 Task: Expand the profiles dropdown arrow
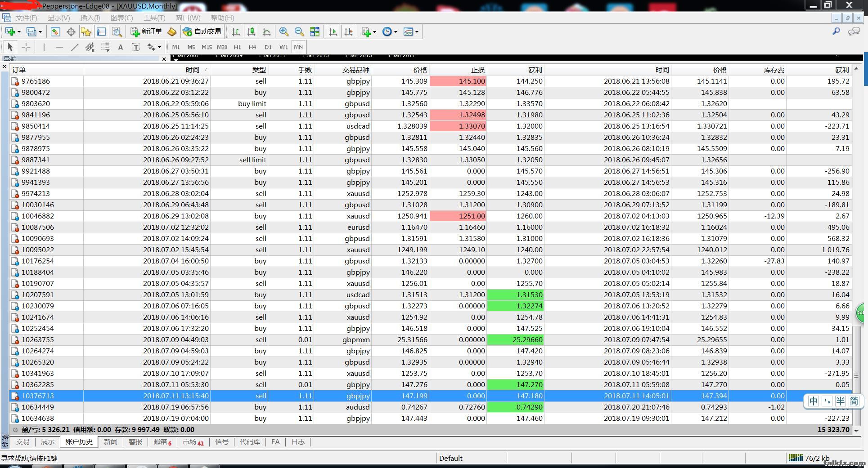click(x=40, y=32)
